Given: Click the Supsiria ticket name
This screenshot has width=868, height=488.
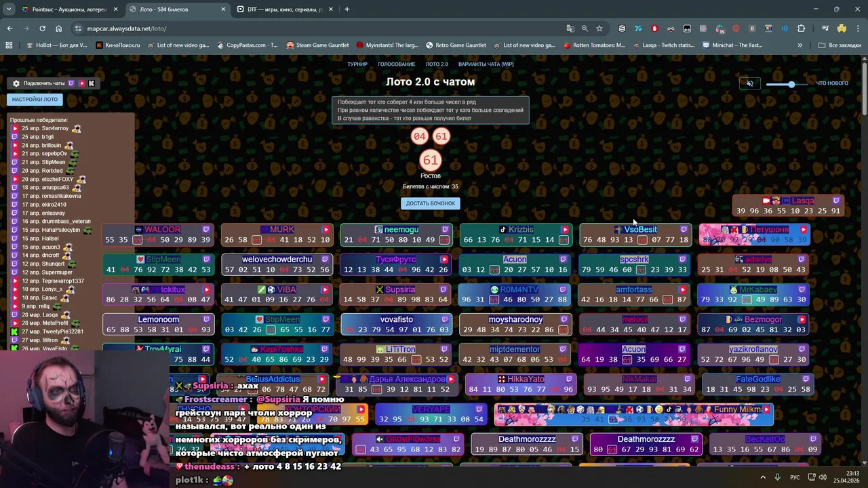Looking at the screenshot, I should click(x=400, y=289).
